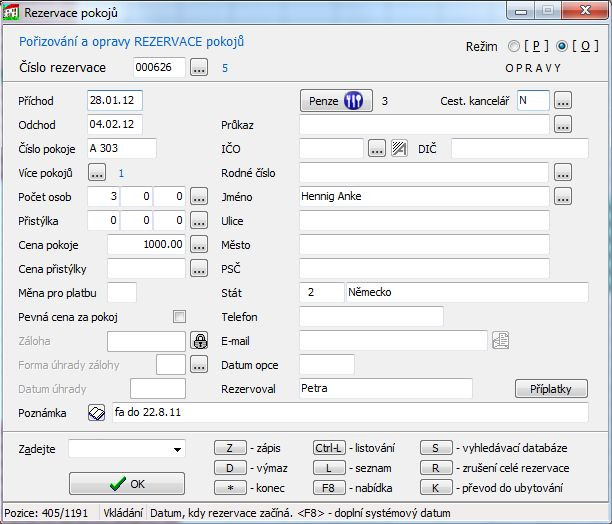This screenshot has height=524, width=612.
Task: Click the * konec button
Action: point(230,488)
